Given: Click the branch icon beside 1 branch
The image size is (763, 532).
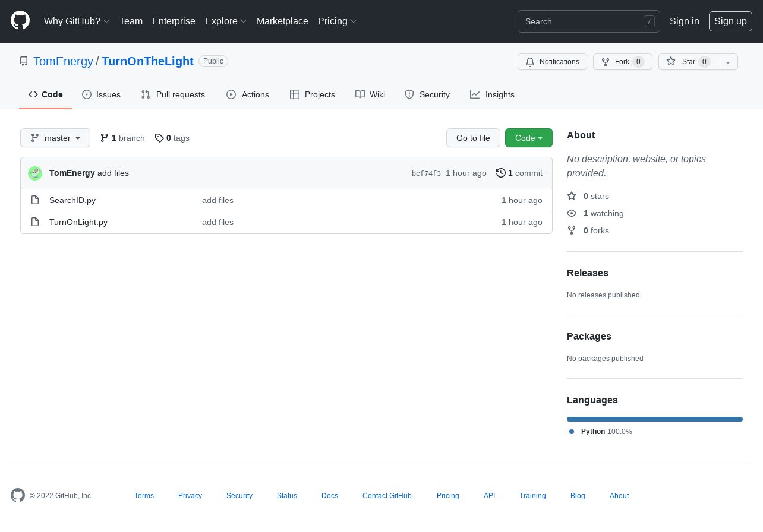Looking at the screenshot, I should (105, 138).
